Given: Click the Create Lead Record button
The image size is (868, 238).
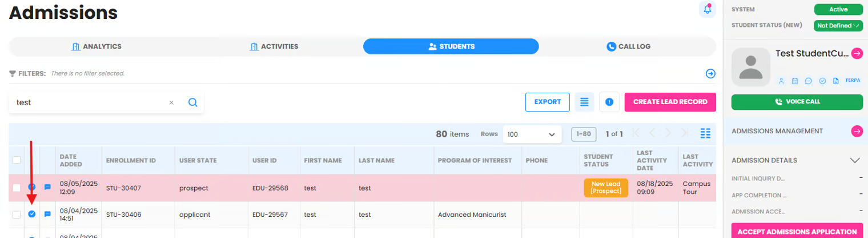Looking at the screenshot, I should coord(670,102).
